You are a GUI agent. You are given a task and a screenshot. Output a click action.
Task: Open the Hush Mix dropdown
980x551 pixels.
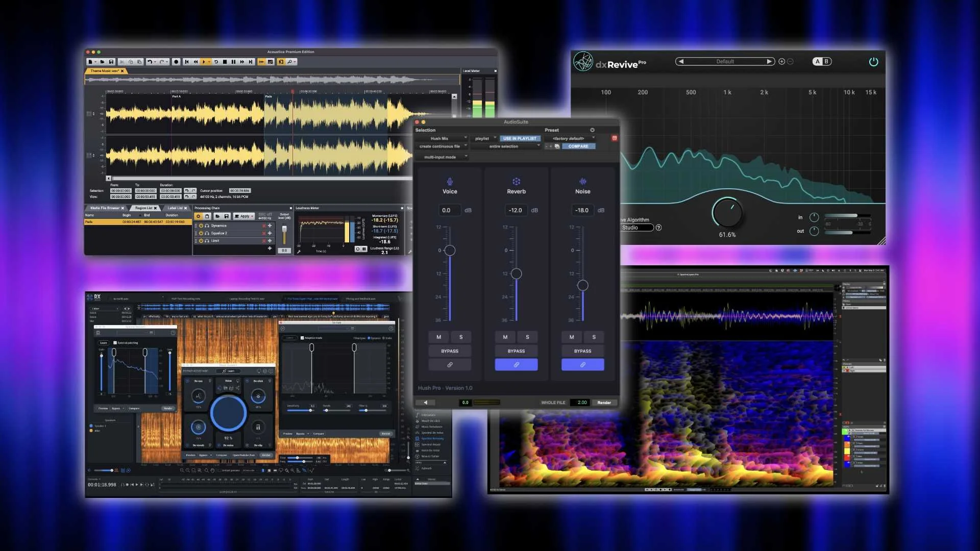442,138
